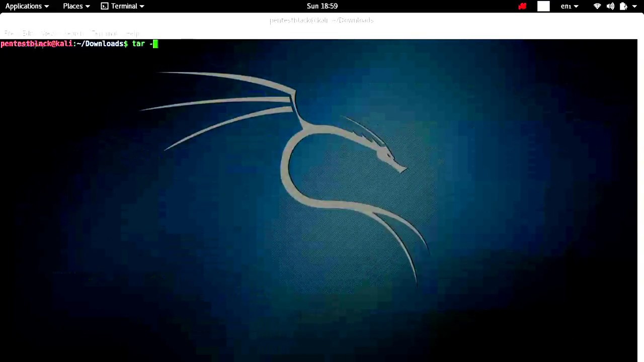Click the terminal window title pentestblack@kali

coord(321,20)
